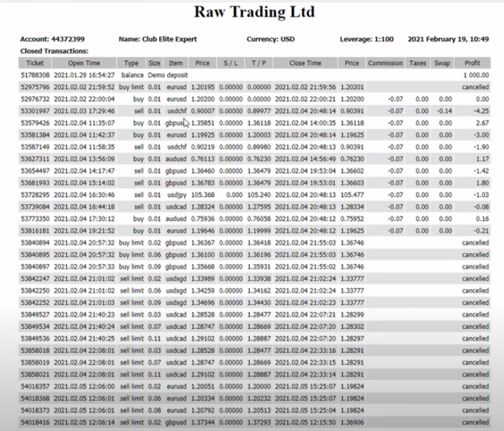Image resolution: width=504 pixels, height=431 pixels.
Task: Click the 1.80 profit value
Action: click(483, 183)
